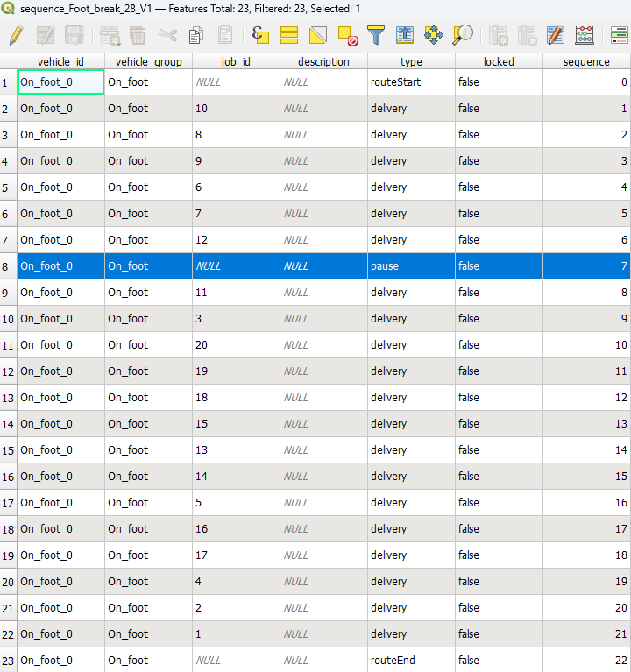The image size is (631, 672).
Task: Click the paste features clipboard icon
Action: (x=225, y=35)
